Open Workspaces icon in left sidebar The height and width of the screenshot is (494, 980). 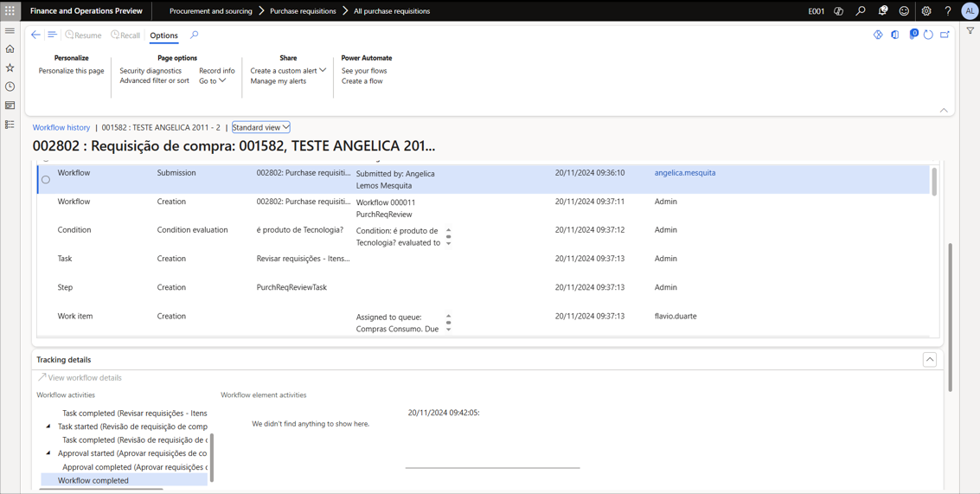pyautogui.click(x=10, y=106)
